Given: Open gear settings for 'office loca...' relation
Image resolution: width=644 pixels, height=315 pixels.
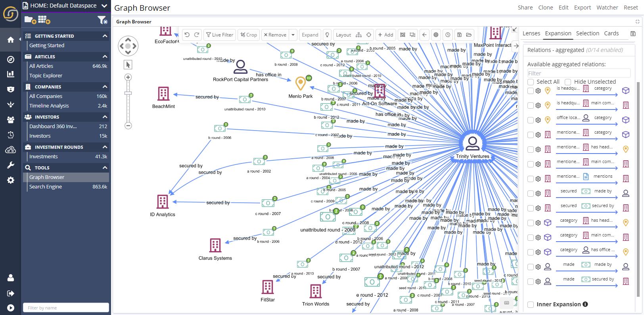Looking at the screenshot, I should [x=538, y=120].
